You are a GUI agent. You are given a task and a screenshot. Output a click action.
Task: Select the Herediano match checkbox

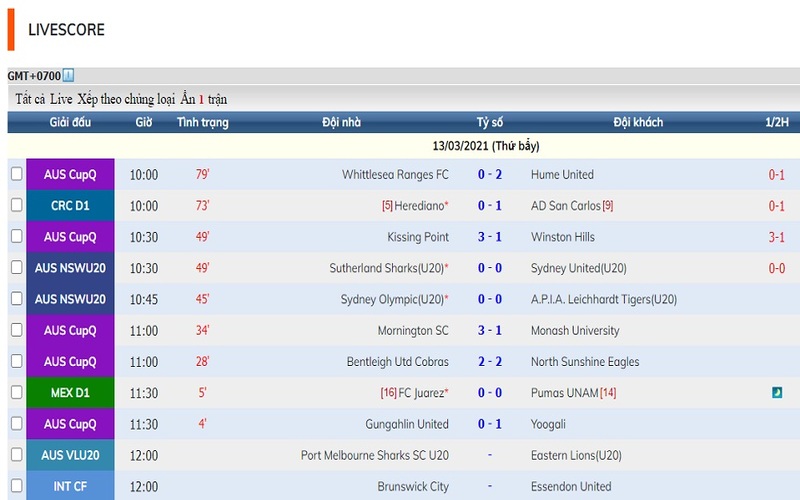[x=16, y=205]
